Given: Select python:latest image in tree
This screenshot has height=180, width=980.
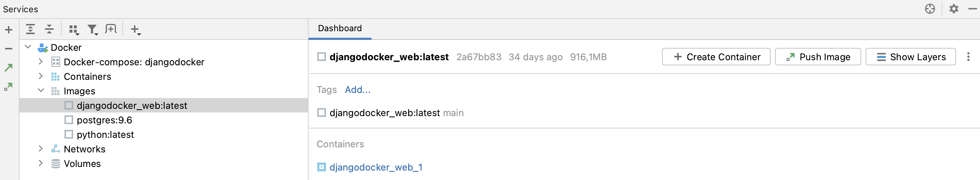Looking at the screenshot, I should [x=105, y=135].
